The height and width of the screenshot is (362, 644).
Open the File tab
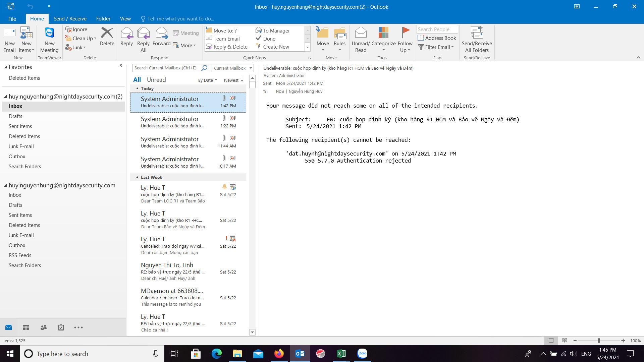coord(12,19)
